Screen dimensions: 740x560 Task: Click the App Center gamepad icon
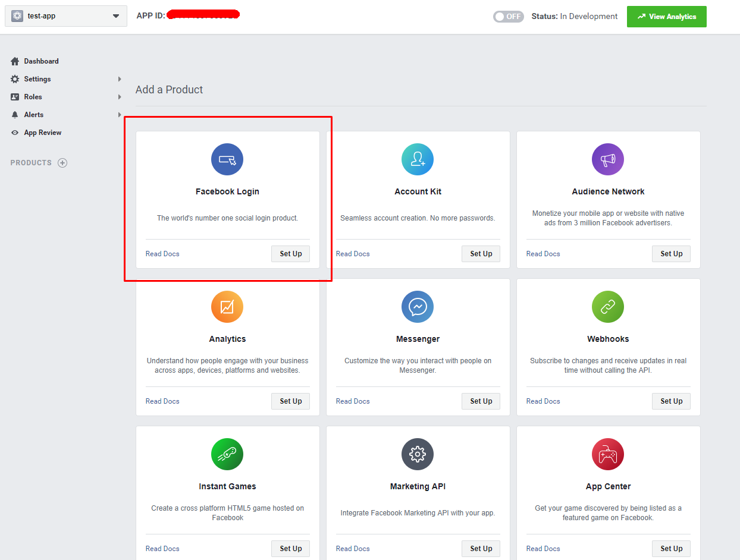608,454
